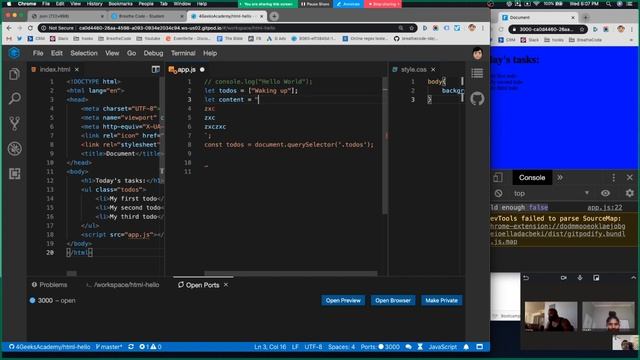Reload the Gitpod browser page

tap(30, 28)
